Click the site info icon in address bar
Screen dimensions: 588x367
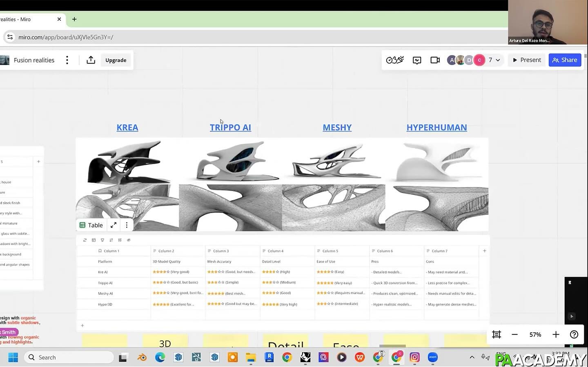[10, 37]
